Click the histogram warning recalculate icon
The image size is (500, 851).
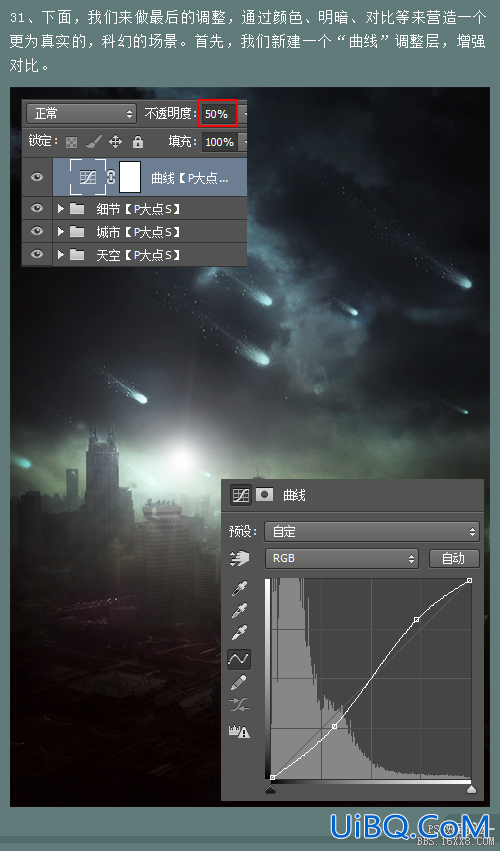point(239,731)
